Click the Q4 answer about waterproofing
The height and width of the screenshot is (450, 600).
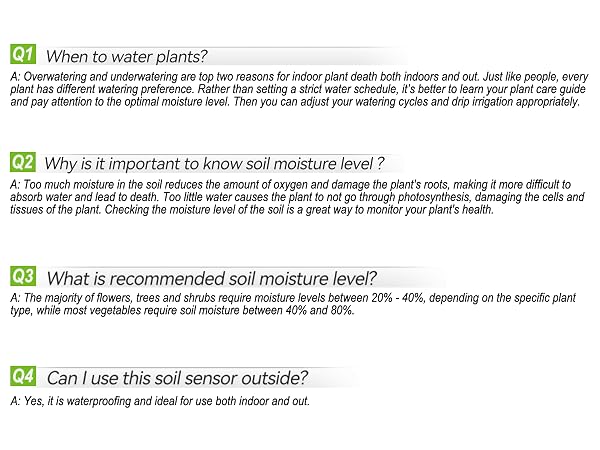point(160,401)
